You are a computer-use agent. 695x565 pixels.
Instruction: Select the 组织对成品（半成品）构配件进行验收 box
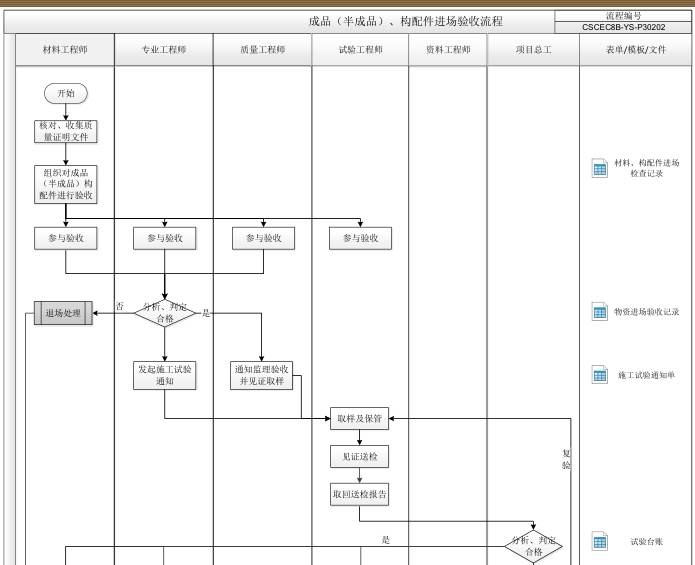[65, 184]
